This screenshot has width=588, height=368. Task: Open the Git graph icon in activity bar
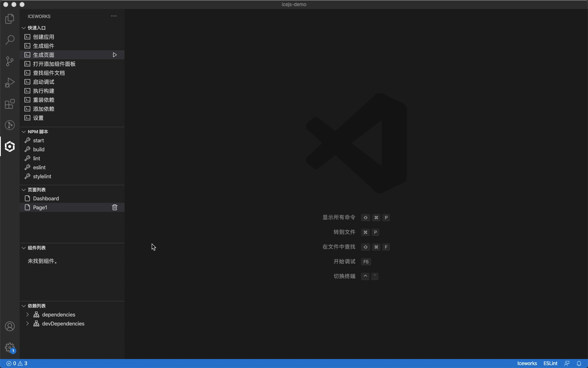(10, 125)
